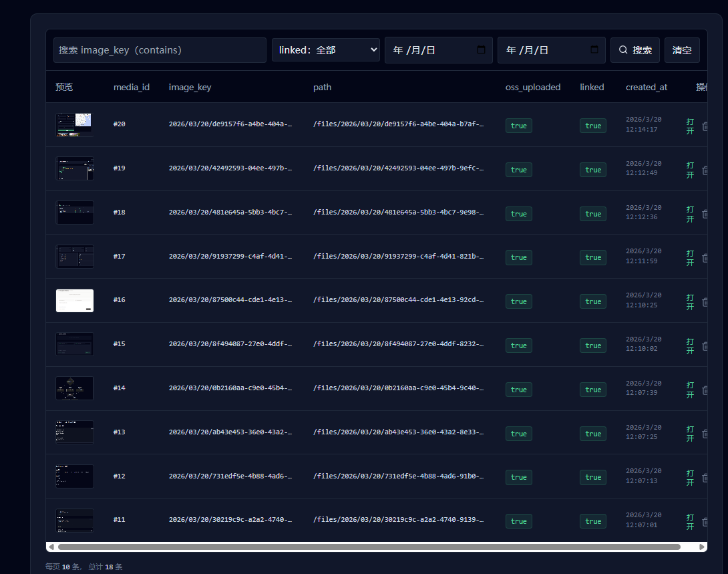Click the linked column header
The width and height of the screenshot is (728, 574).
pyautogui.click(x=592, y=88)
